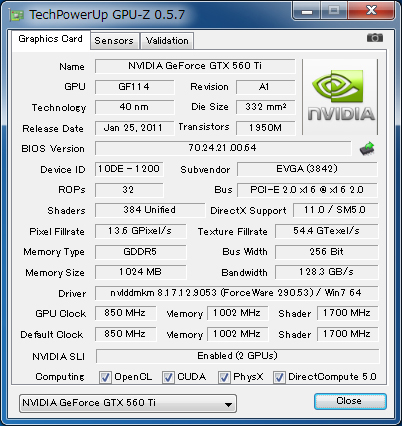This screenshot has width=402, height=426.
Task: Click the Release Date field Jan 25, 2011
Action: click(134, 128)
